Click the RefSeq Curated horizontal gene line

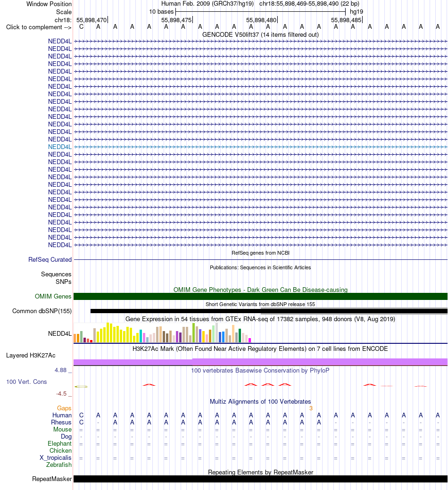coord(261,260)
